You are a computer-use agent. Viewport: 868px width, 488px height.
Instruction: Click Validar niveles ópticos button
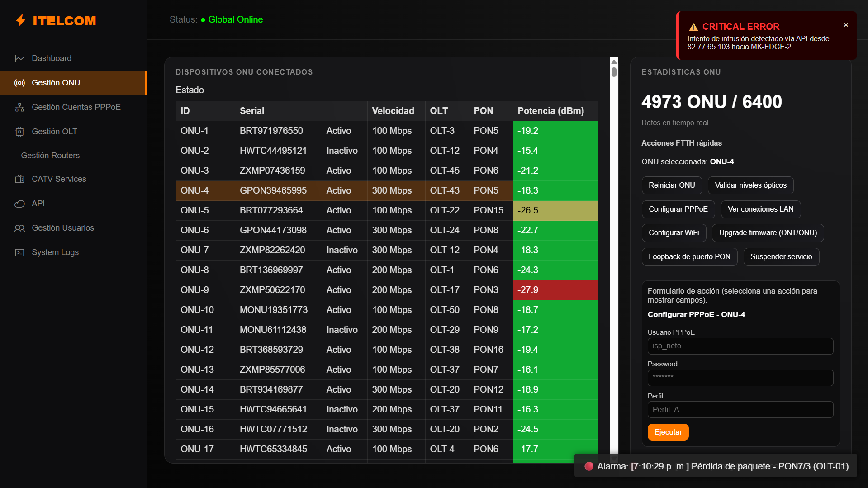point(750,185)
